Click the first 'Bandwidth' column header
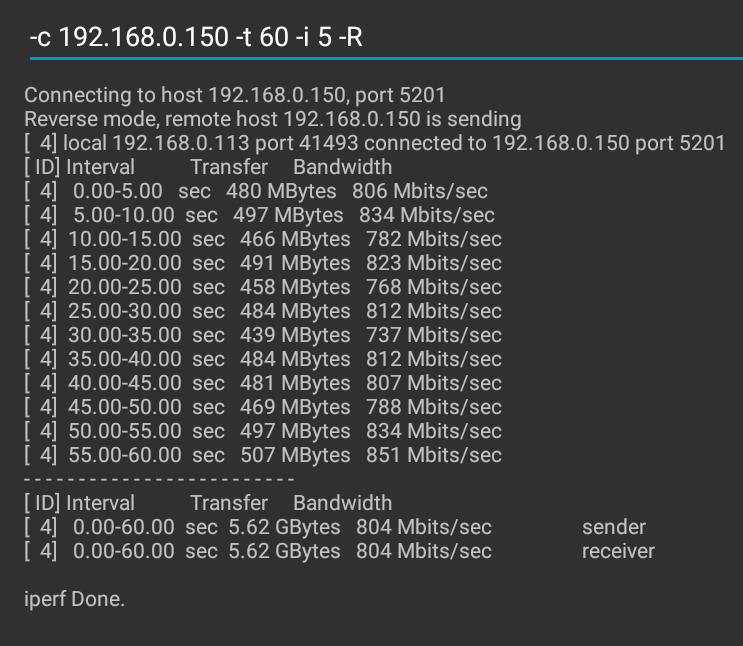 tap(342, 167)
